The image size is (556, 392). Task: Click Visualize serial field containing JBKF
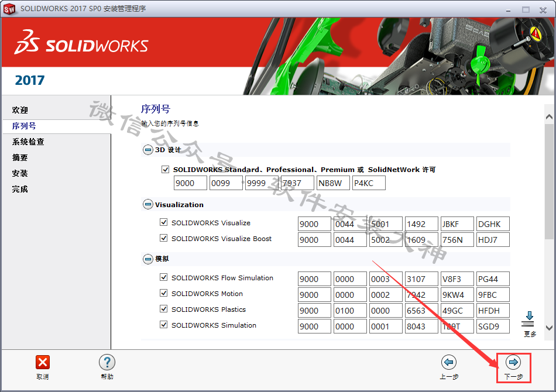pyautogui.click(x=458, y=224)
